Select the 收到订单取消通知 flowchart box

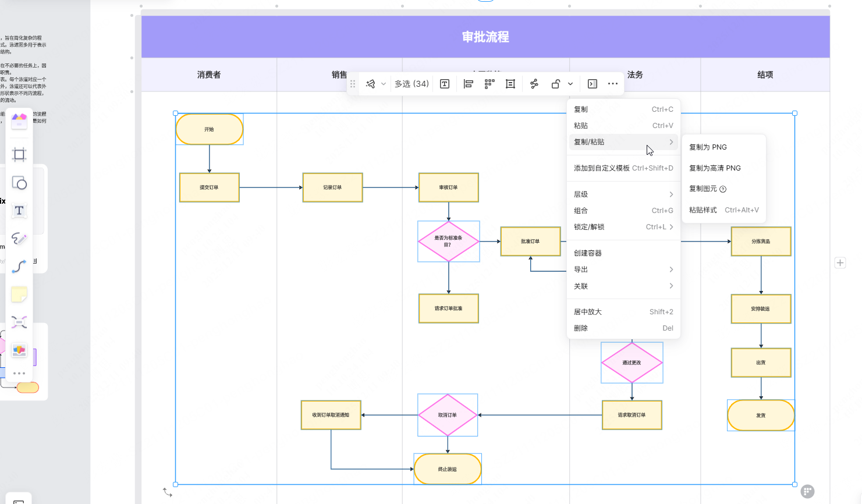[331, 415]
